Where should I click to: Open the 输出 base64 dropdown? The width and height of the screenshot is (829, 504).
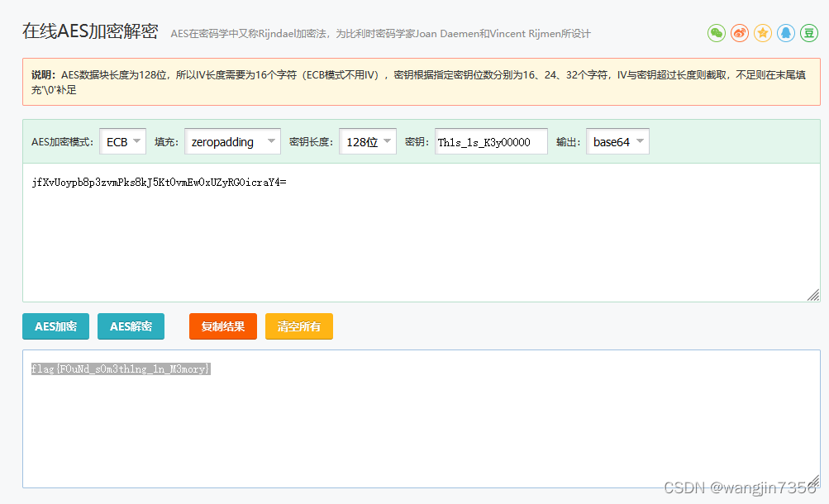tap(617, 141)
